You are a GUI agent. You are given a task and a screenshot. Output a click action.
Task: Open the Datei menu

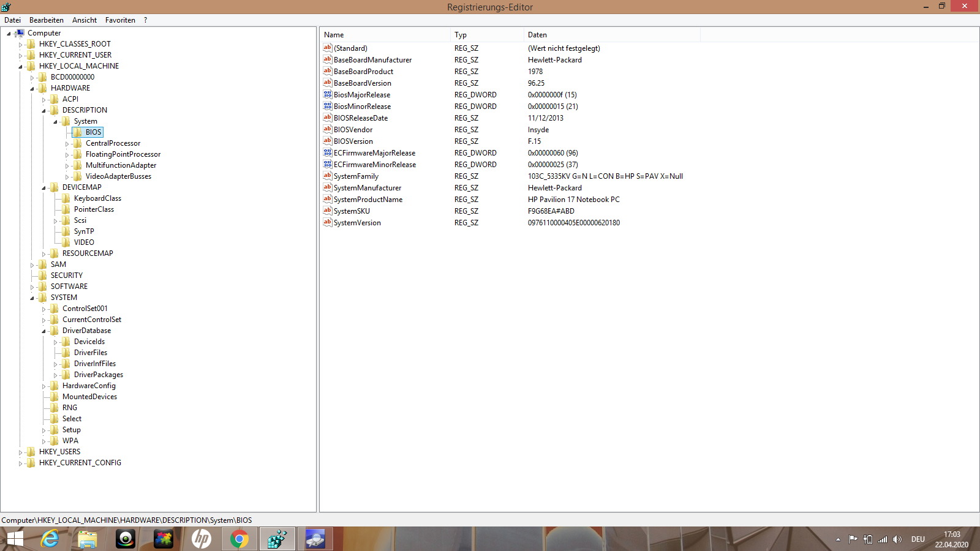pyautogui.click(x=12, y=20)
